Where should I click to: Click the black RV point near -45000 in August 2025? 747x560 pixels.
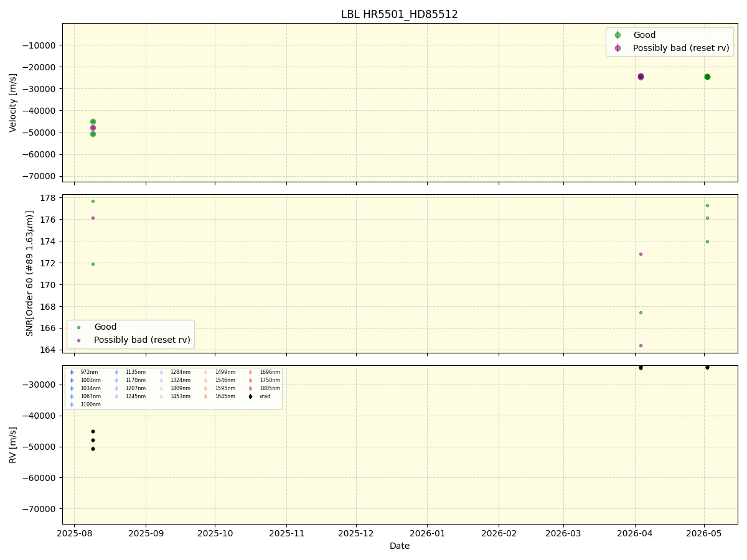[93, 431]
